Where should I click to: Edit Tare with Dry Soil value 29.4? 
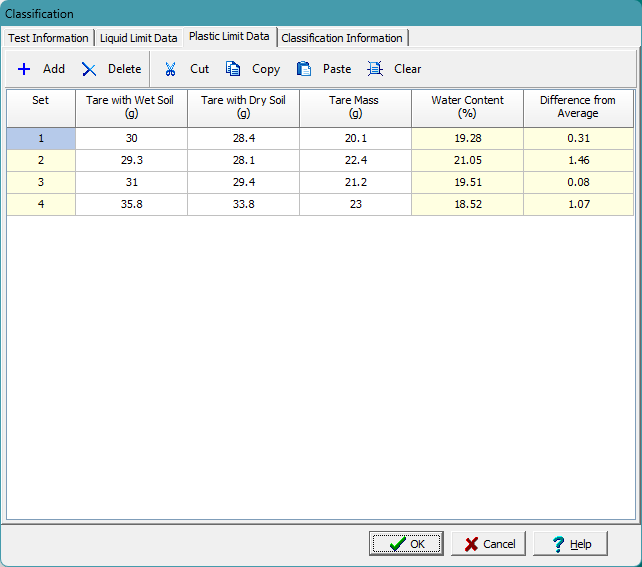click(x=243, y=182)
